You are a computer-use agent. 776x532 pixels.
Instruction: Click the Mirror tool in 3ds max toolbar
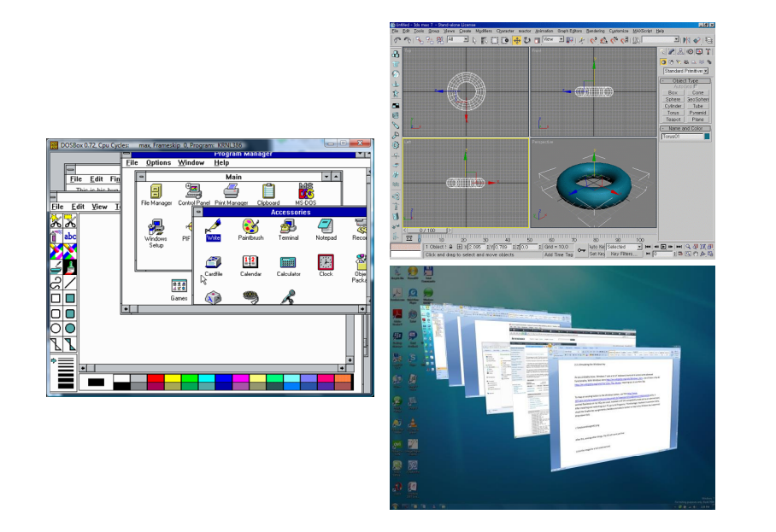(686, 40)
